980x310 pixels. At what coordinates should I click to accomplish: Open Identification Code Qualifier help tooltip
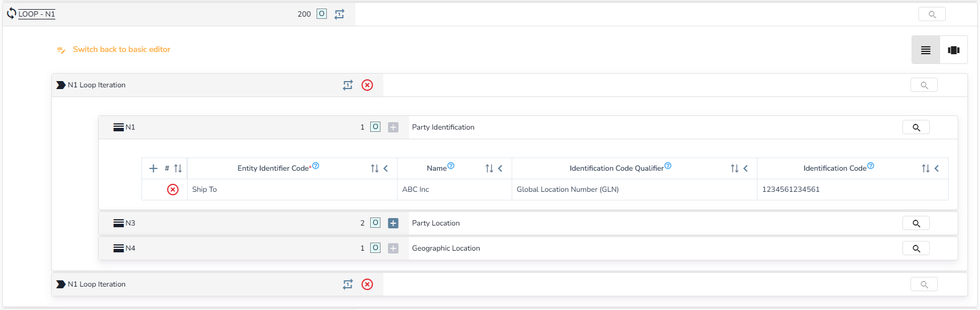pyautogui.click(x=668, y=166)
